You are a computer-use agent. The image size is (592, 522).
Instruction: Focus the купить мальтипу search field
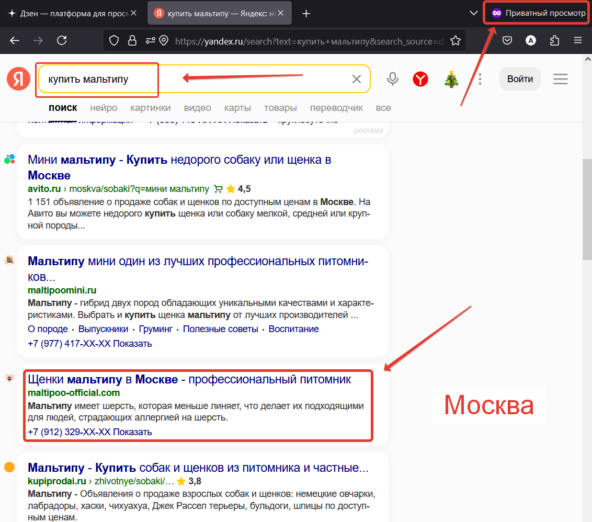click(204, 79)
